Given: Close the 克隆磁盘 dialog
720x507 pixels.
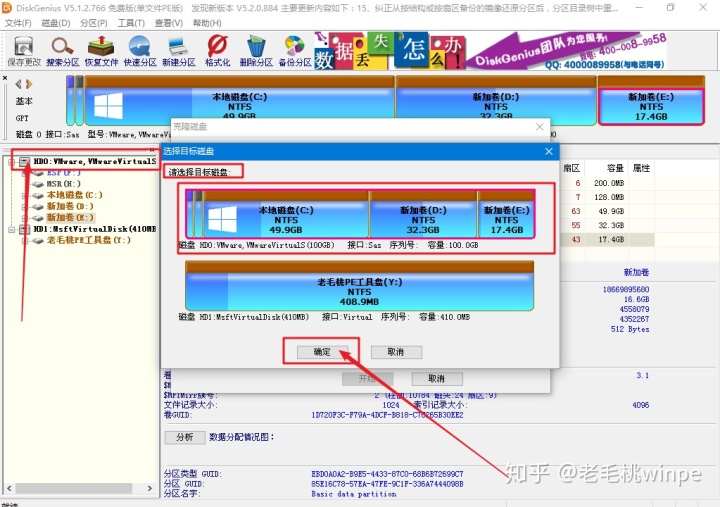Looking at the screenshot, I should pos(540,126).
